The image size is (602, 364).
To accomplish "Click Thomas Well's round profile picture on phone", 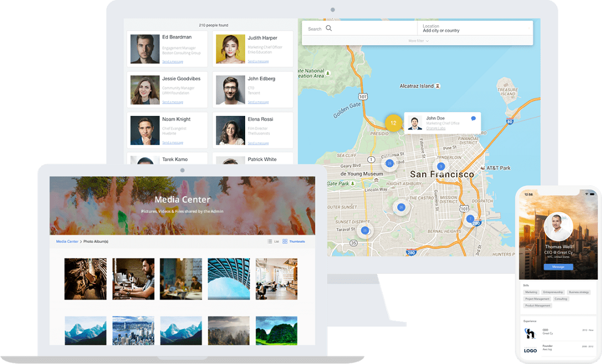I will pyautogui.click(x=558, y=227).
